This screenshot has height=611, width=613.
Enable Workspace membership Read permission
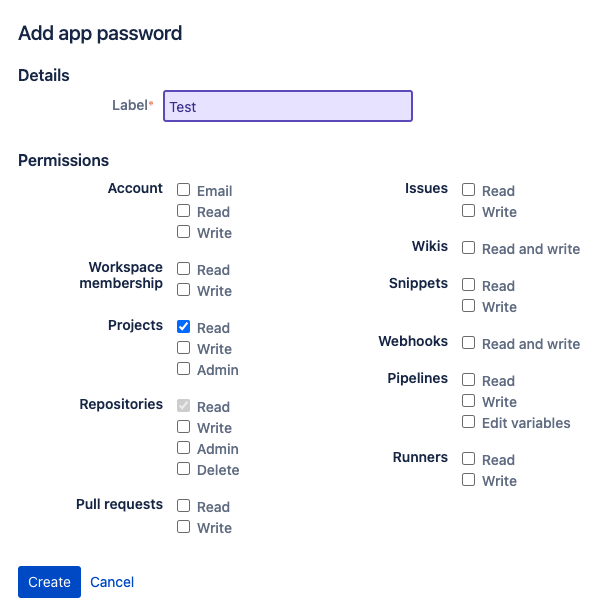click(184, 269)
